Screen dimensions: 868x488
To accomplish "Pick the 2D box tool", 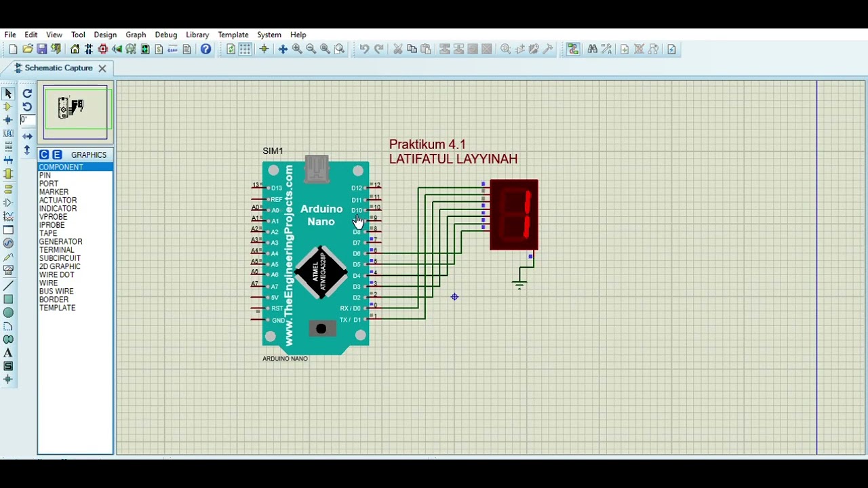I will coord(8,299).
